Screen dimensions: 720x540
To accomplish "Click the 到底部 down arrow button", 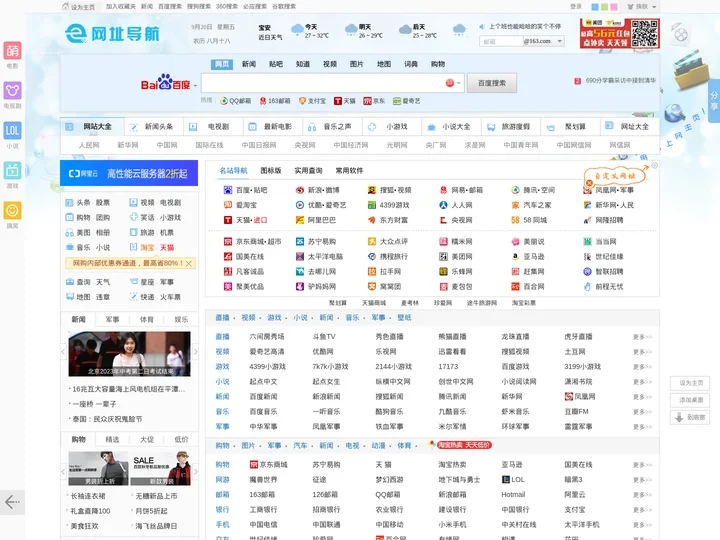I will point(690,417).
